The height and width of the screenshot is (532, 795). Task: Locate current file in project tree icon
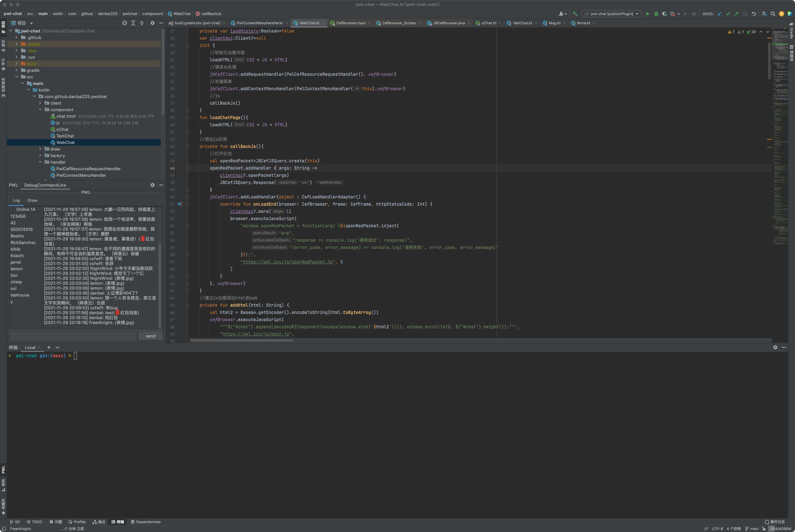click(125, 23)
